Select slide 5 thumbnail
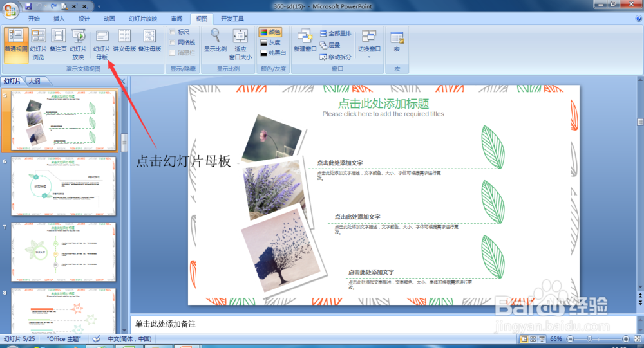The height and width of the screenshot is (348, 644). [64, 121]
